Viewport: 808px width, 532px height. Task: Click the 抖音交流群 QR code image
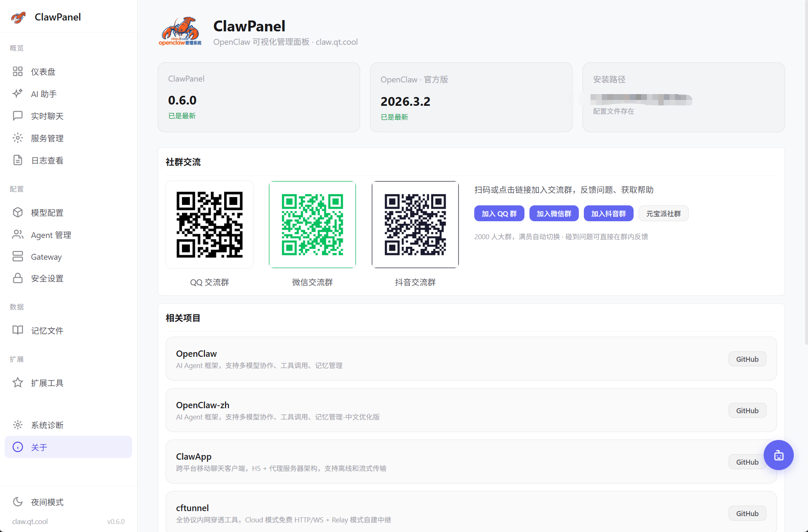(x=415, y=225)
